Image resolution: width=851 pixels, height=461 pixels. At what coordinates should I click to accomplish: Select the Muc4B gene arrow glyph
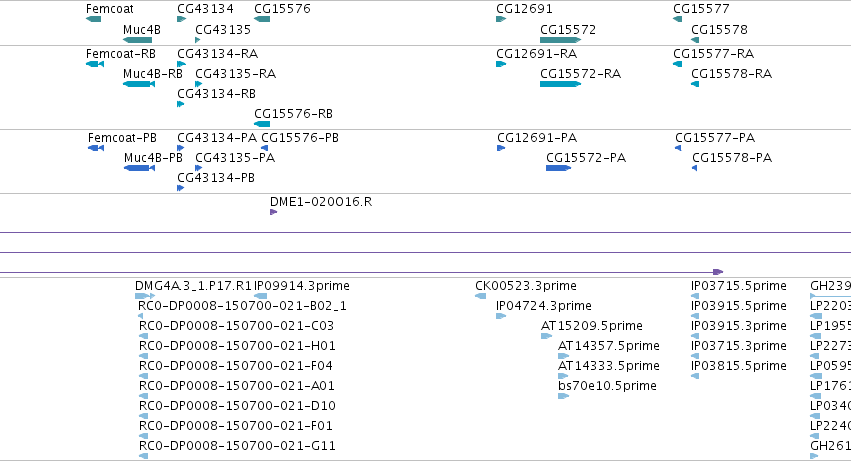coord(137,40)
